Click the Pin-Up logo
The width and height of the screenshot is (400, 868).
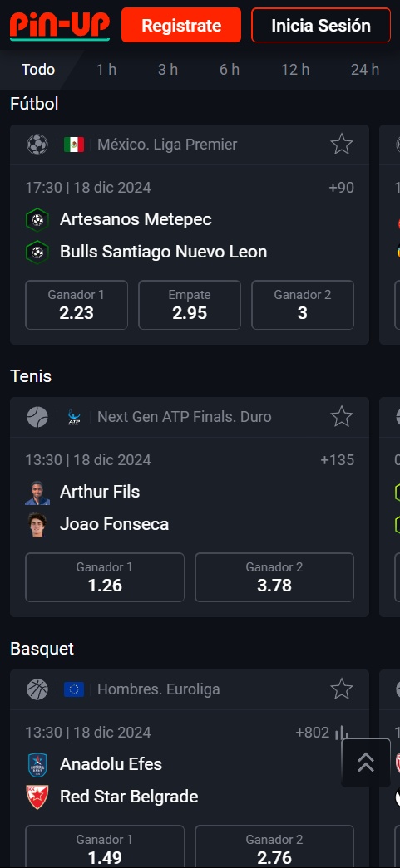point(60,26)
